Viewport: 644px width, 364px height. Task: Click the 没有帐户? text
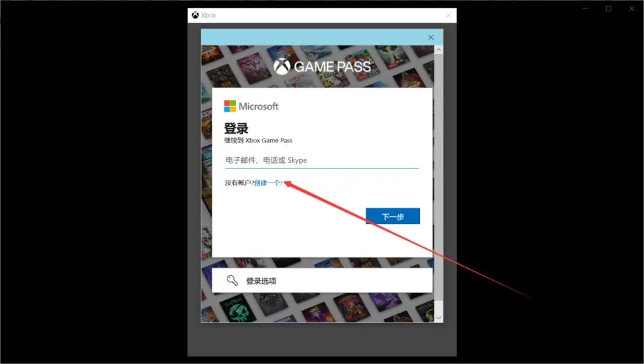240,183
